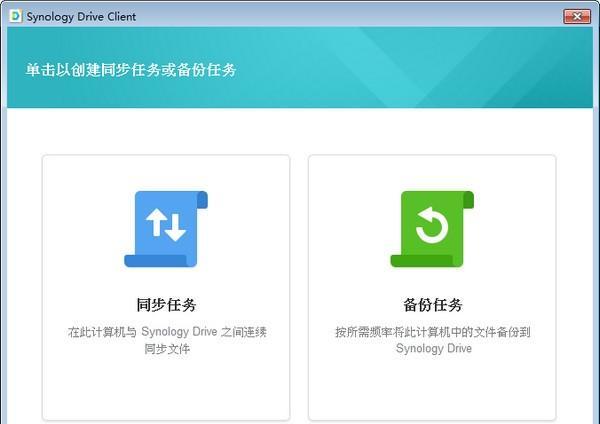Image resolution: width=600 pixels, height=424 pixels.
Task: Click the header text 单击以创建同步任务或备份任务
Action: [131, 70]
